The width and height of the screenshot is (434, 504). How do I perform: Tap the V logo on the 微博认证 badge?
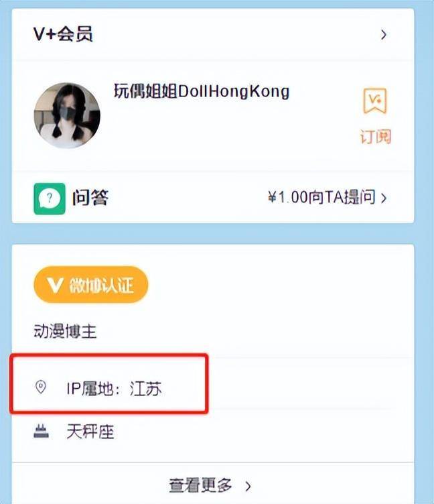coord(55,285)
